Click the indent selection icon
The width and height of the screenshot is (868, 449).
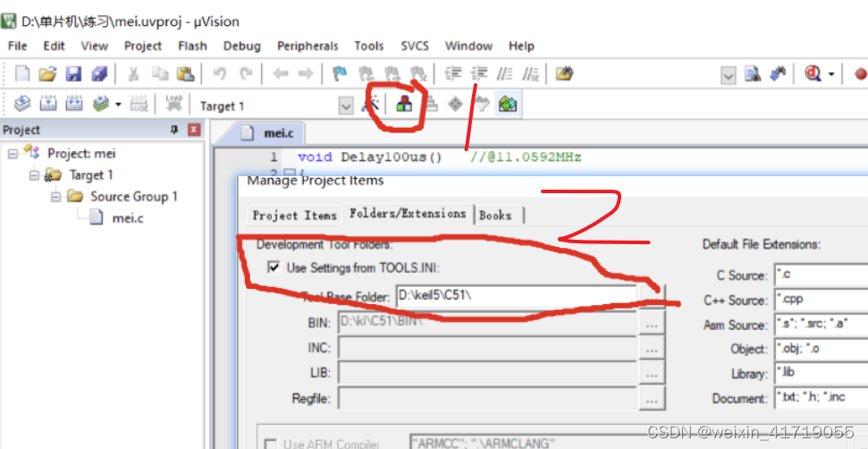[x=454, y=73]
